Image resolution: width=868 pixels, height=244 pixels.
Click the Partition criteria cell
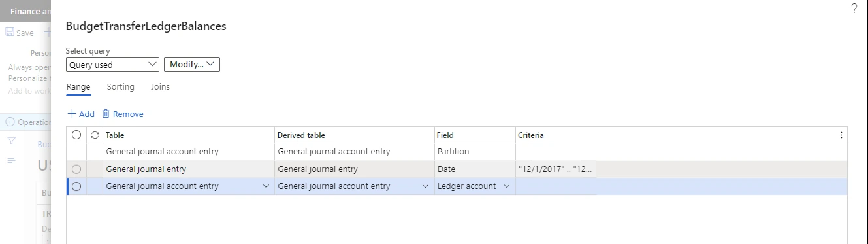click(681, 152)
